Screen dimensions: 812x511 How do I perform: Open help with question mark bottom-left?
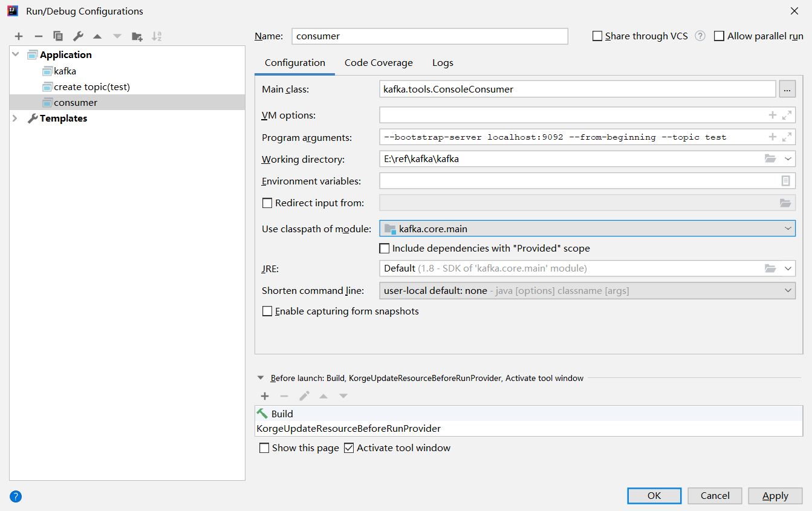tap(16, 496)
